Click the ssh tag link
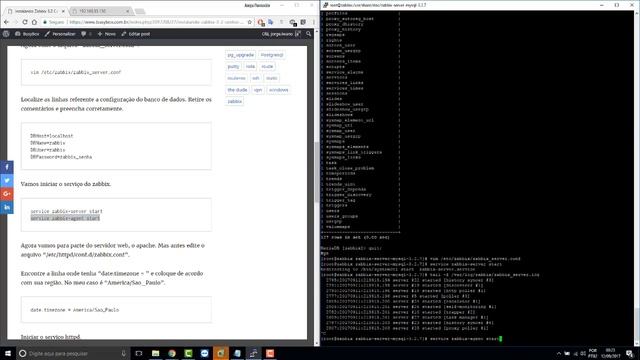 (256, 78)
